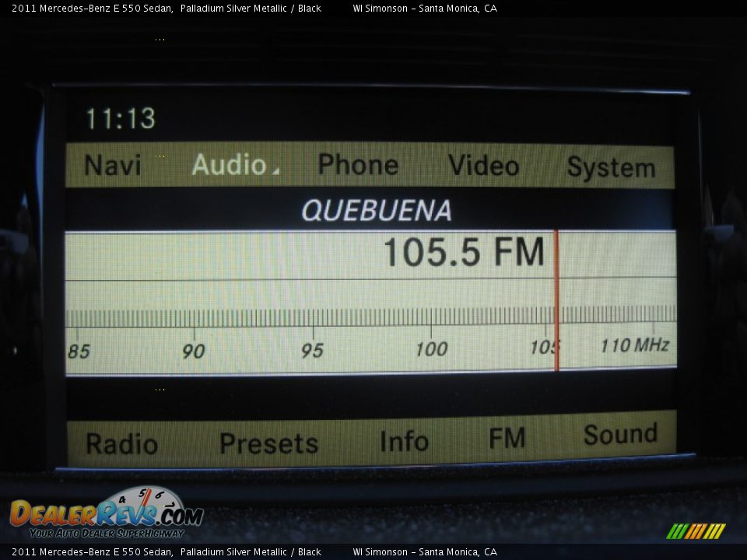Open the Presets list
This screenshot has height=560, width=747.
(268, 443)
